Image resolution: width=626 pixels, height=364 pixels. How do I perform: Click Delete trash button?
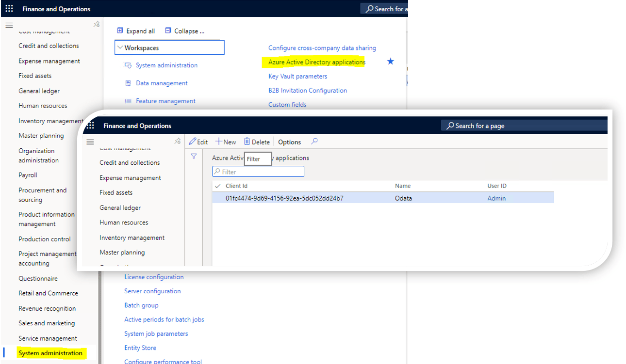pyautogui.click(x=257, y=142)
